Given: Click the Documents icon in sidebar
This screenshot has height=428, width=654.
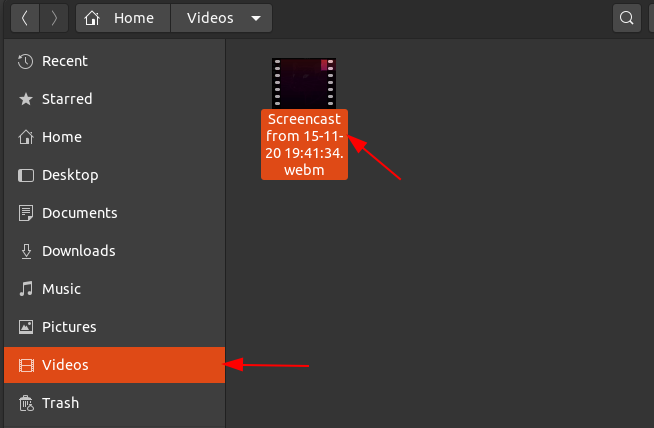Looking at the screenshot, I should pos(26,213).
